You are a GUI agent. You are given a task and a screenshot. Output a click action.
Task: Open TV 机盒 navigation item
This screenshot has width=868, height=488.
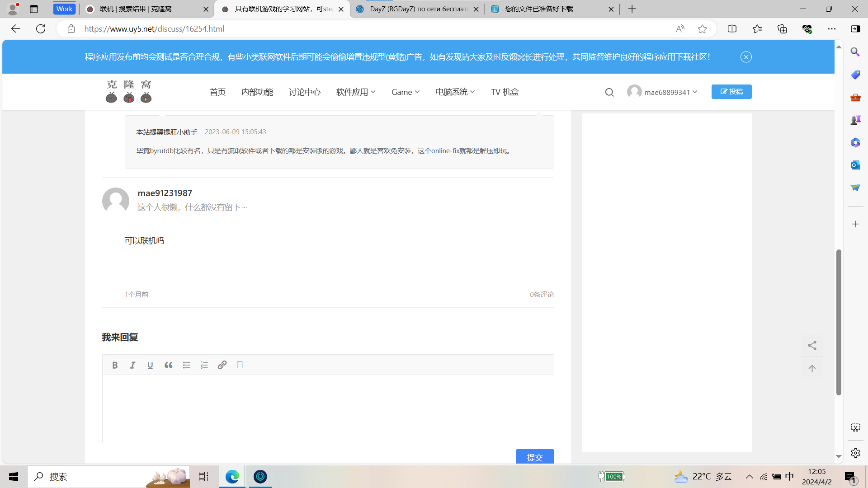(x=505, y=92)
